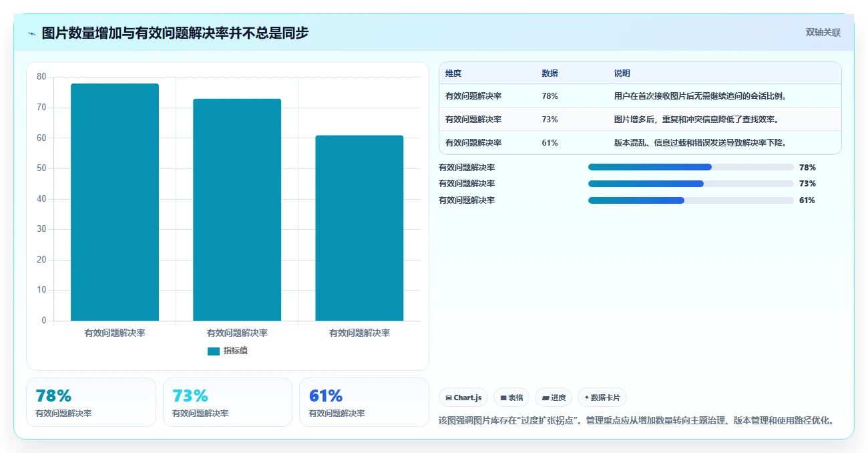The image size is (868, 453).
Task: Click the 双轴关联 tag in header
Action: click(x=823, y=32)
